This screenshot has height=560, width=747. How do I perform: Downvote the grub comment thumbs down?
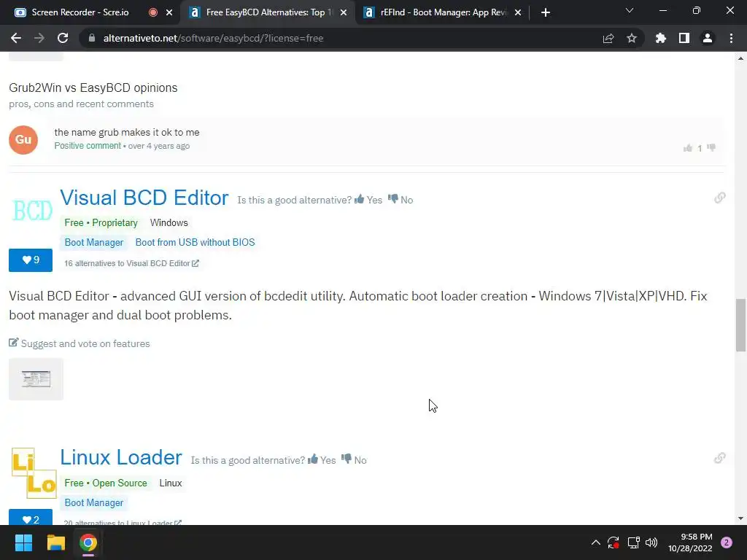711,148
